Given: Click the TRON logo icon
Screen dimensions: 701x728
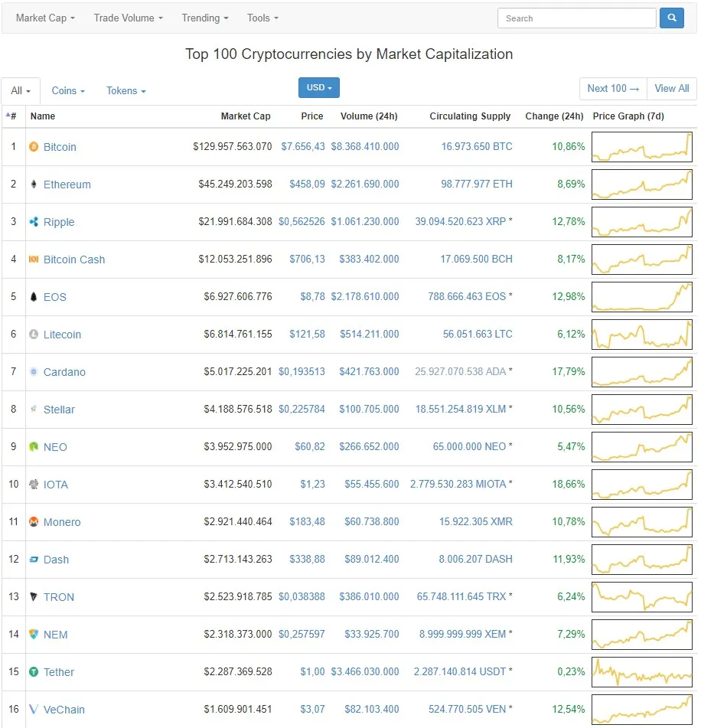Looking at the screenshot, I should tap(34, 596).
